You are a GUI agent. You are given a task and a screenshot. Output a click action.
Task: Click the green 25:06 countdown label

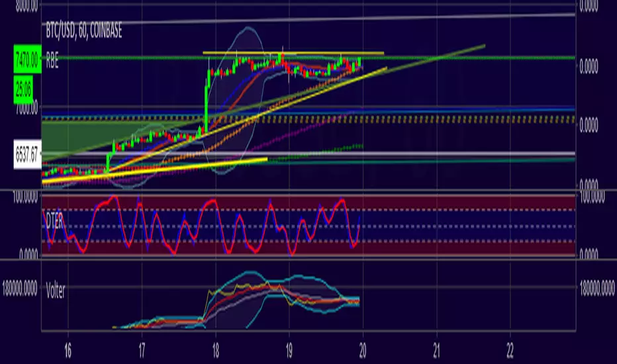(x=23, y=90)
